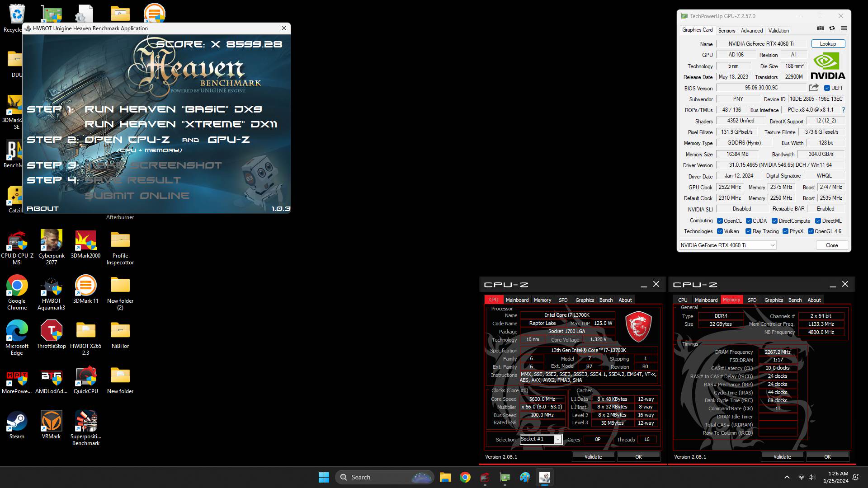Screen dimensions: 868x488
Task: Switch to Advanced tab in GPU-Z
Action: pyautogui.click(x=752, y=31)
